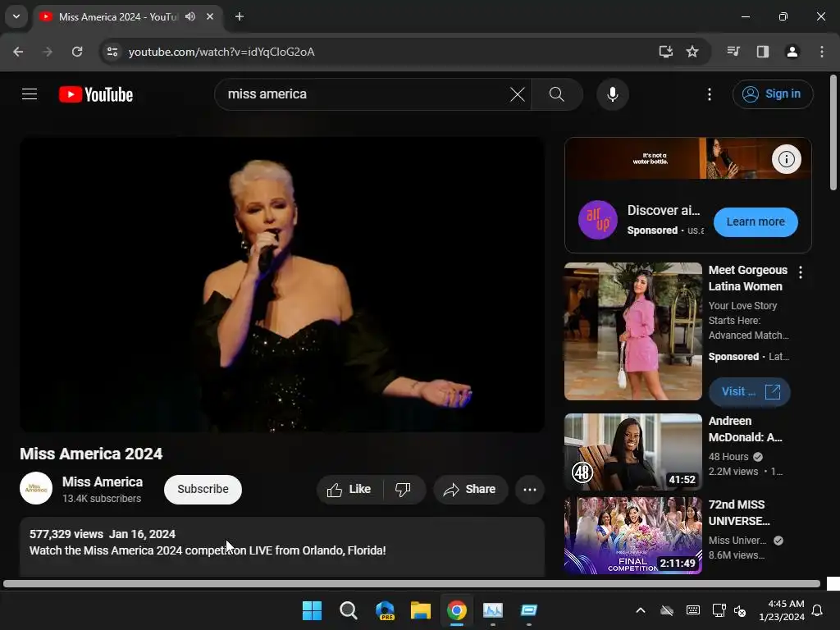Screen dimensions: 840x630
Task: Click Visit button on sponsored ad
Action: (750, 391)
